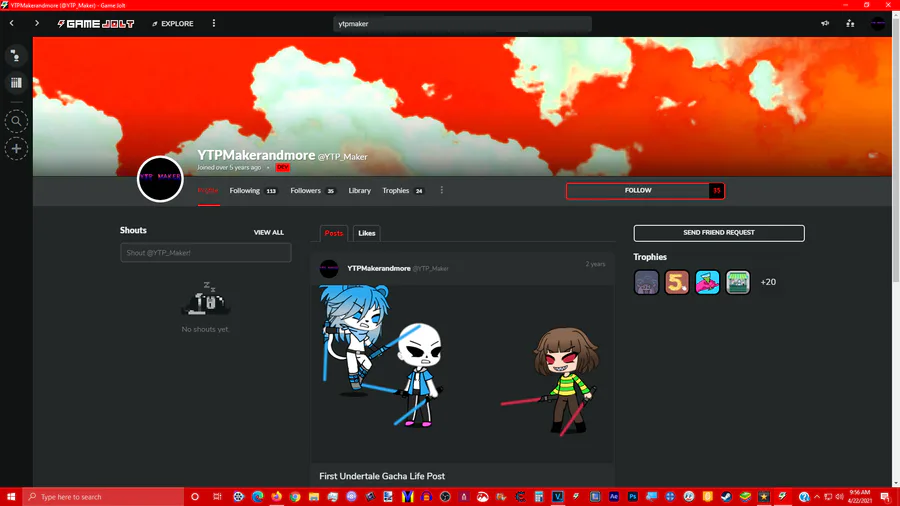The height and width of the screenshot is (506, 900).
Task: Open the notifications megaphone icon
Action: (x=825, y=24)
